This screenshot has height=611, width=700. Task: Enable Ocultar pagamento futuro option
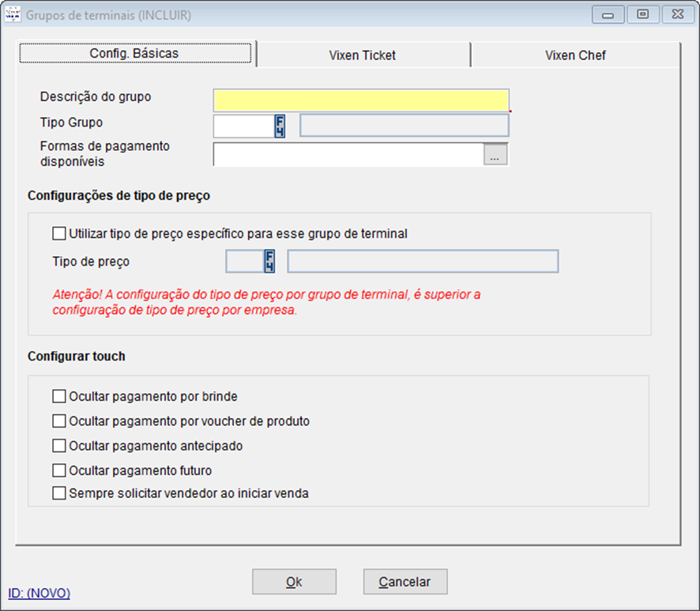pos(59,470)
